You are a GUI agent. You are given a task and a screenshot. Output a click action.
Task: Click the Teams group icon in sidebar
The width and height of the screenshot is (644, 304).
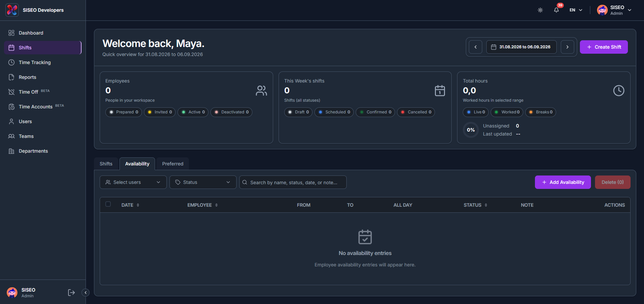pos(11,136)
